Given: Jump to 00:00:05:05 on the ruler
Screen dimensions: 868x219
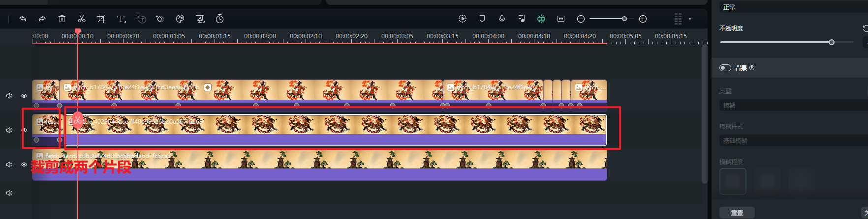Looking at the screenshot, I should [625, 36].
